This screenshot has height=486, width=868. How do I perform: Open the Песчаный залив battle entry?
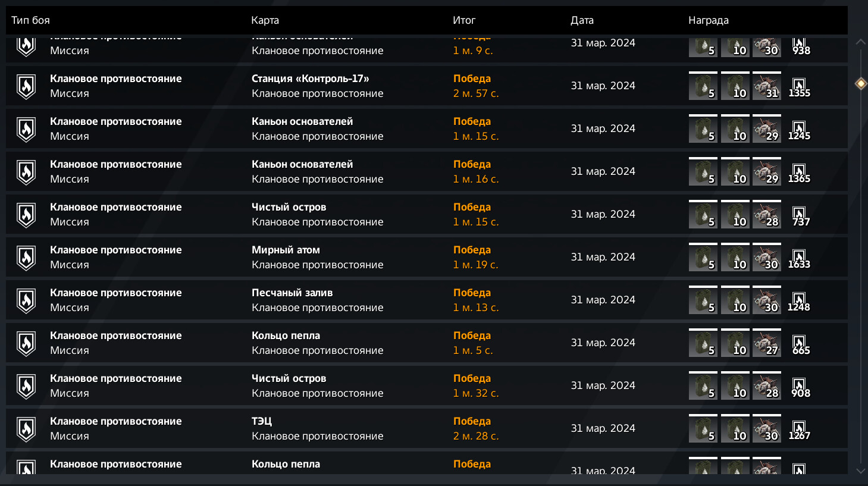[x=292, y=293]
